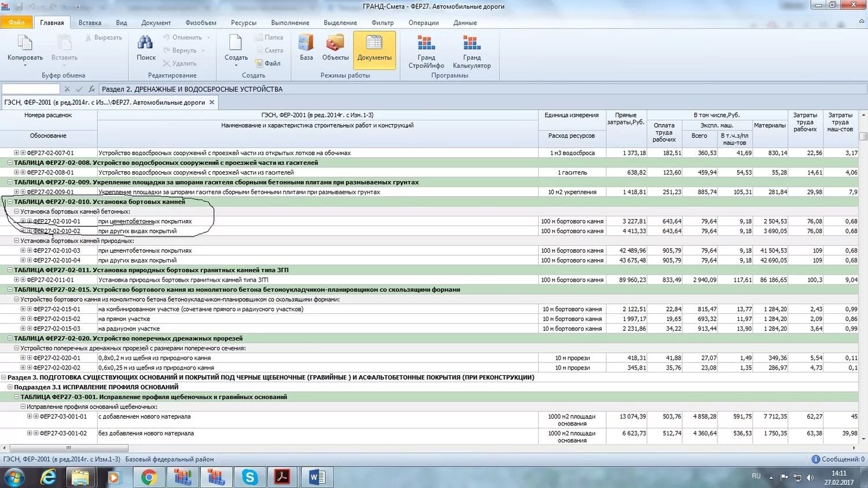Create a new Папка
Viewport: 868px width, 488px height.
pyautogui.click(x=269, y=38)
